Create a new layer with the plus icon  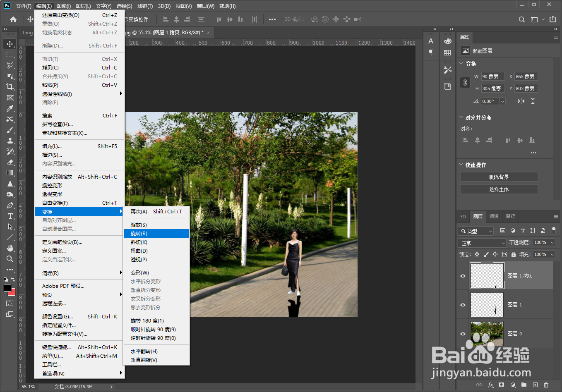[x=535, y=385]
